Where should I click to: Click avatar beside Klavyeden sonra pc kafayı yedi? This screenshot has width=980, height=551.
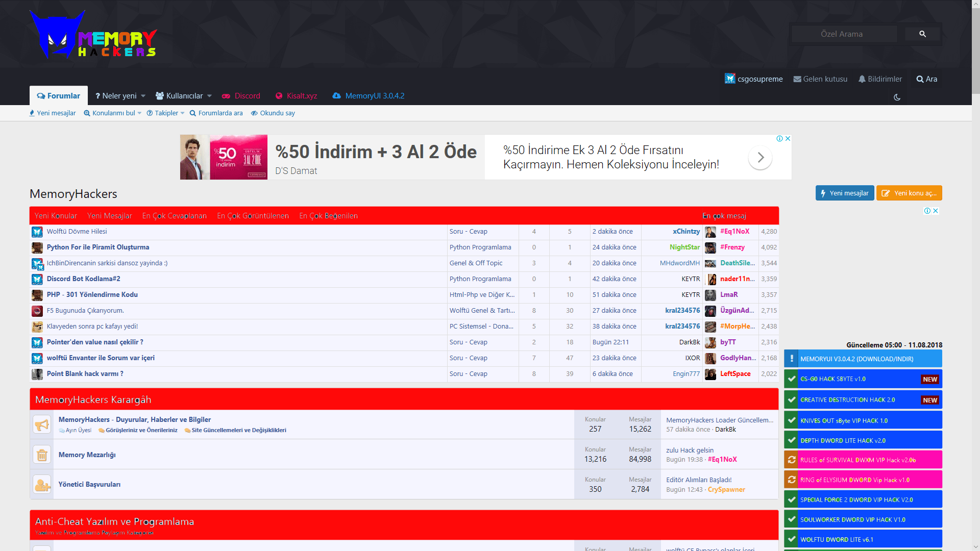pos(37,327)
